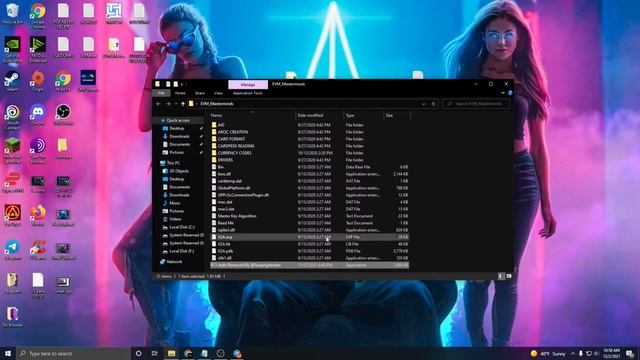The height and width of the screenshot is (360, 640).
Task: Select the ARQC CREATION folder
Action: pos(233,132)
